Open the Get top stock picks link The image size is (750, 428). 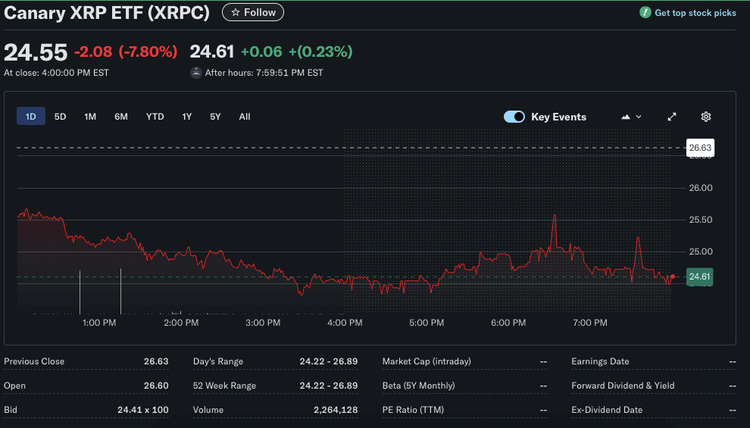click(x=695, y=13)
